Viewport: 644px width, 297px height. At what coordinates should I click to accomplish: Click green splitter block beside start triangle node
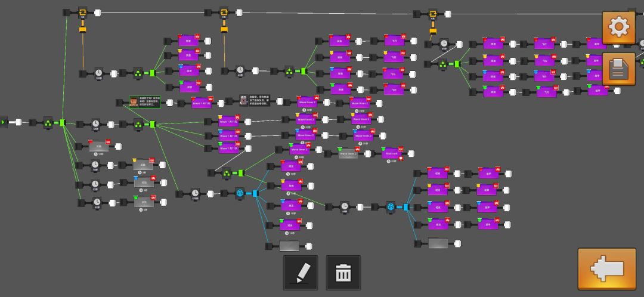coord(63,122)
